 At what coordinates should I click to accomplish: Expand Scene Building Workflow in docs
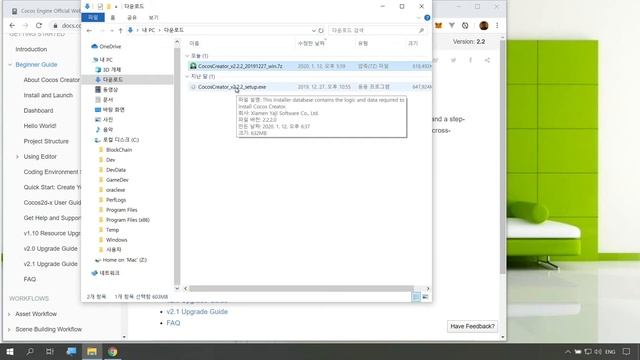[x=9, y=329]
